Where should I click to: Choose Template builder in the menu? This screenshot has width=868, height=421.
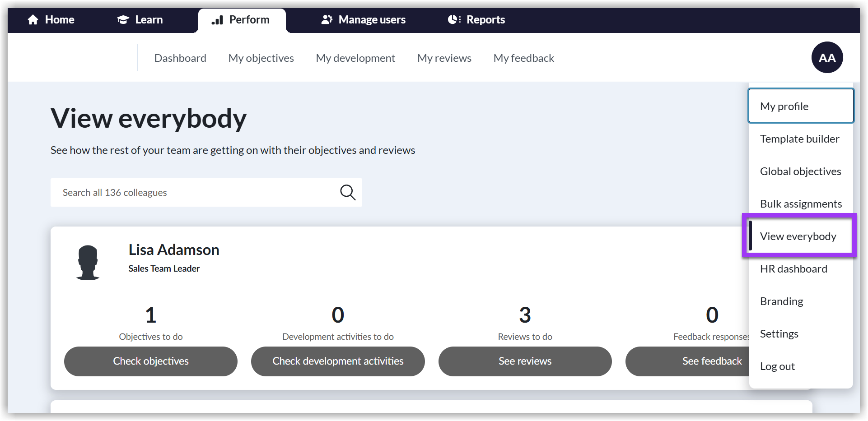click(x=799, y=139)
